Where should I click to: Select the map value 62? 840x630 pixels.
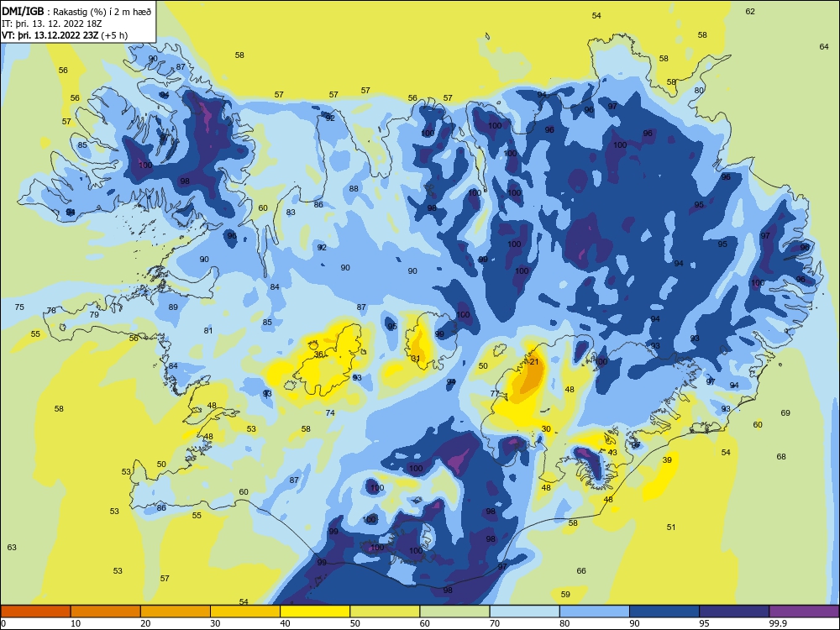[750, 11]
